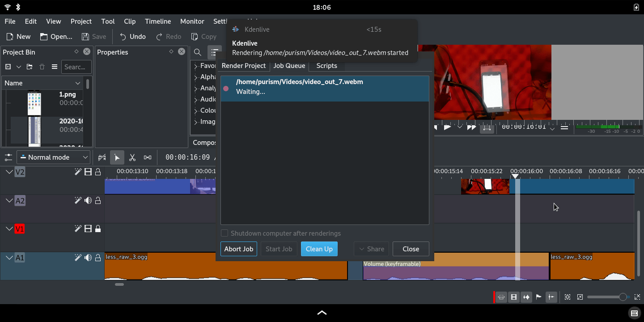
Task: Click the search icon in effects panel
Action: click(x=197, y=52)
